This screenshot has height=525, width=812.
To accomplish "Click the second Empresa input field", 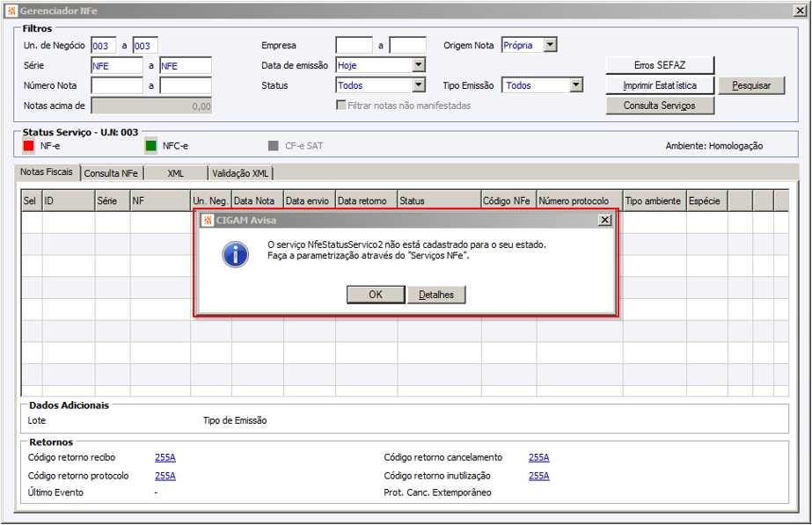I will [x=408, y=45].
